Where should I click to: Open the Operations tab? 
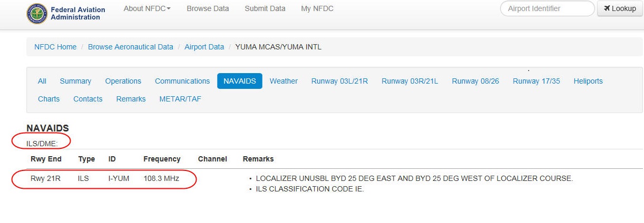[x=123, y=81]
